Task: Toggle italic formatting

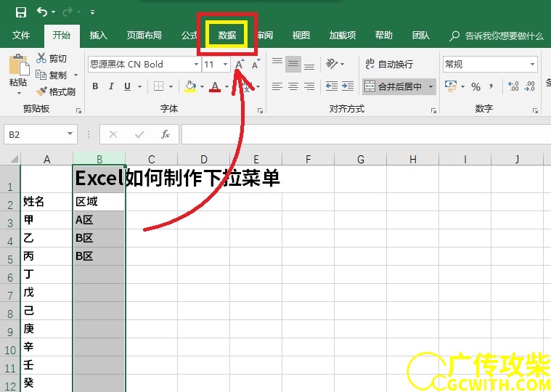Action: coord(111,86)
